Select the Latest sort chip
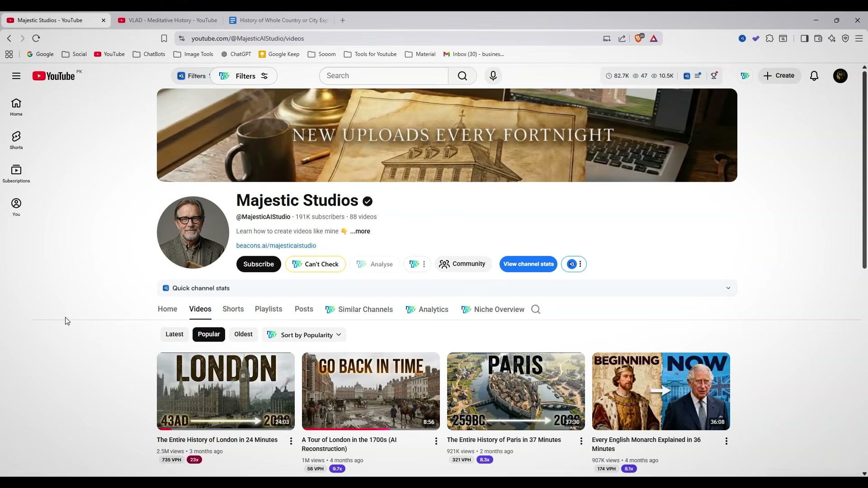 click(x=175, y=334)
